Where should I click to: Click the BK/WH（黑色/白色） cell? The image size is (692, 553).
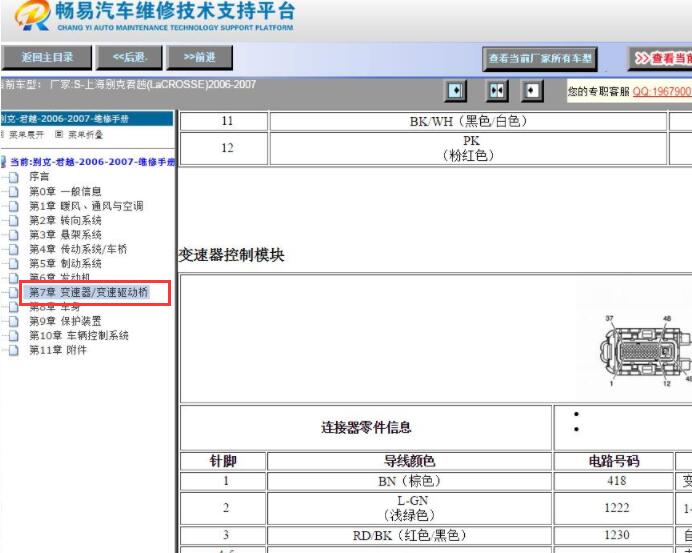pos(468,121)
